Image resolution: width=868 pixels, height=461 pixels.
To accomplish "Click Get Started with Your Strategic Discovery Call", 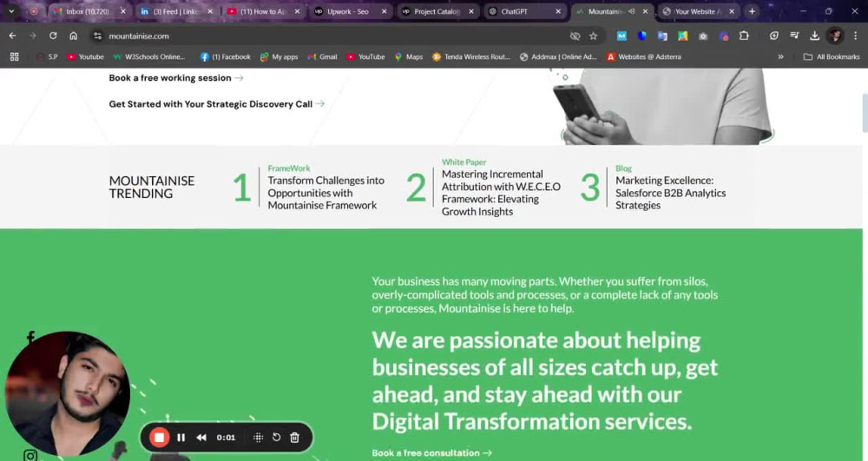I will (x=216, y=104).
